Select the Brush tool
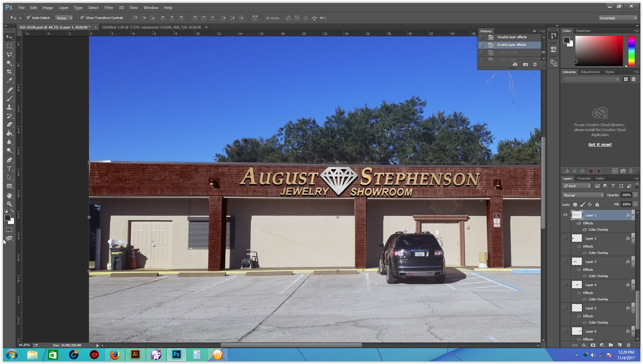643x364 pixels. click(9, 99)
